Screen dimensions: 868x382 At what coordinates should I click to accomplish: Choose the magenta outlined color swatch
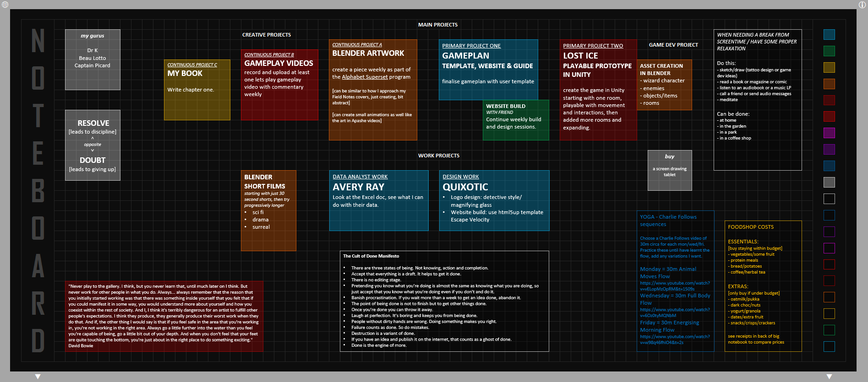click(x=829, y=248)
